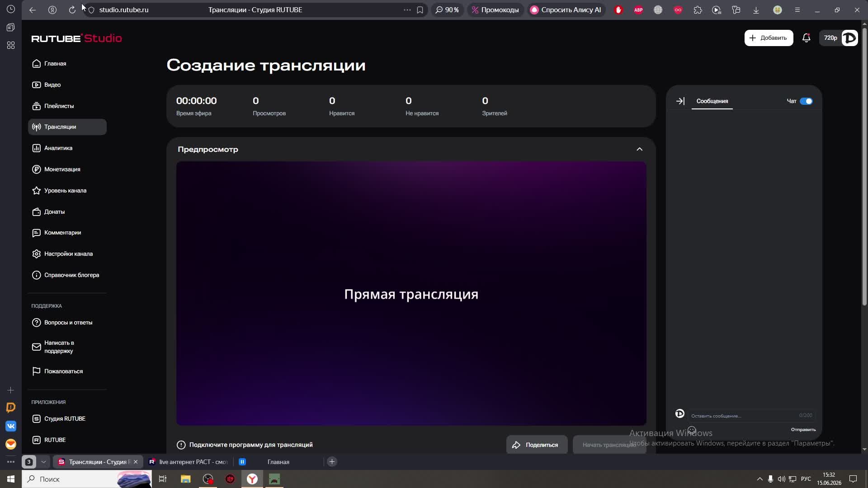The width and height of the screenshot is (868, 488).
Task: Open a new browser tab
Action: pos(332,462)
